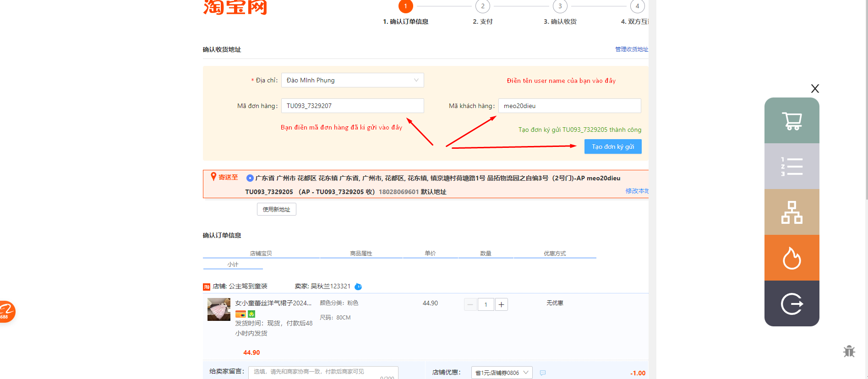Open the hierarchy tree sidebar panel

coord(792,212)
